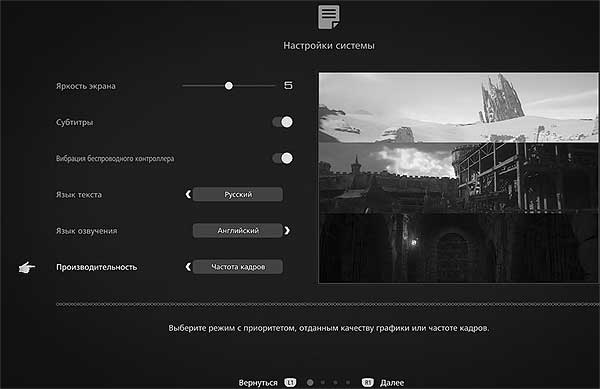Click the system settings document icon
This screenshot has height=389, width=600.
click(329, 17)
